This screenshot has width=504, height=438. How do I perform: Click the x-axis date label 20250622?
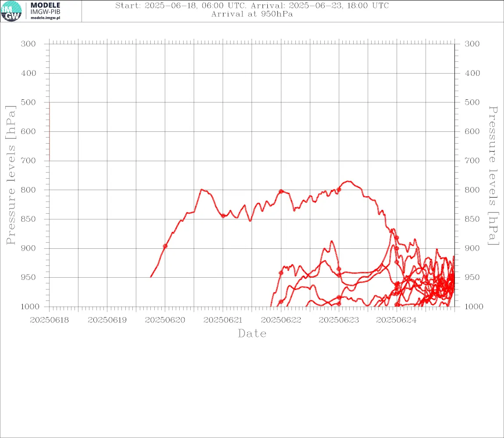pos(281,320)
